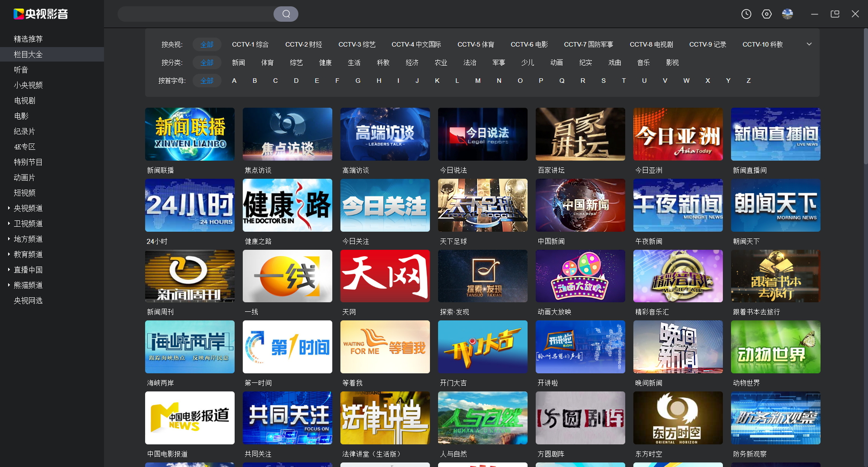Go to 纪录片 in the sidebar
This screenshot has width=868, height=467.
24,131
